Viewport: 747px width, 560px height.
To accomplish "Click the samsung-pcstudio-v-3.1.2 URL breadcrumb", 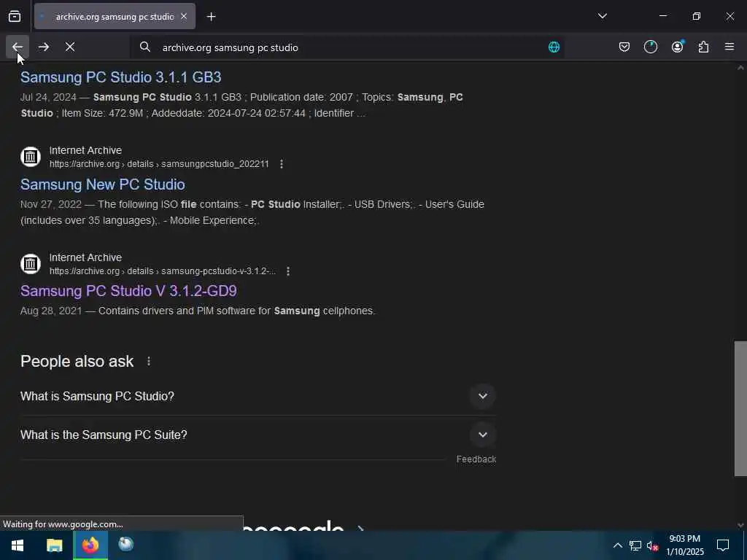I will tap(163, 271).
